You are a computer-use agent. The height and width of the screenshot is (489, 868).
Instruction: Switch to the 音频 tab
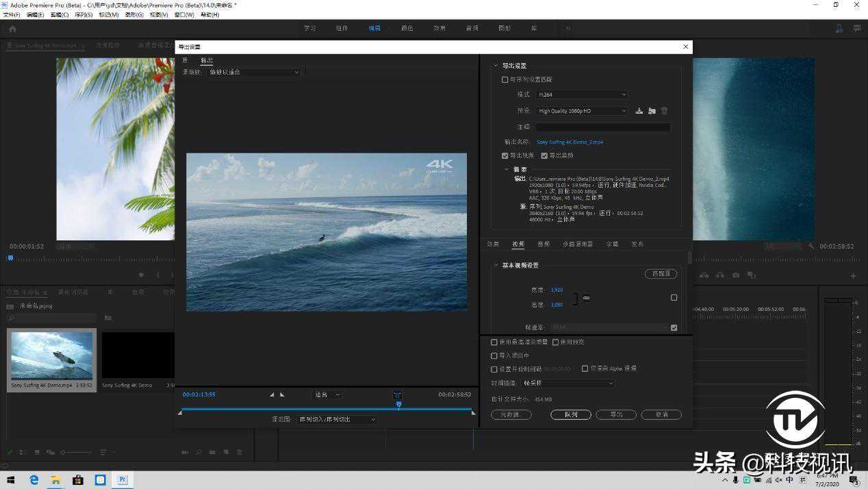[544, 244]
